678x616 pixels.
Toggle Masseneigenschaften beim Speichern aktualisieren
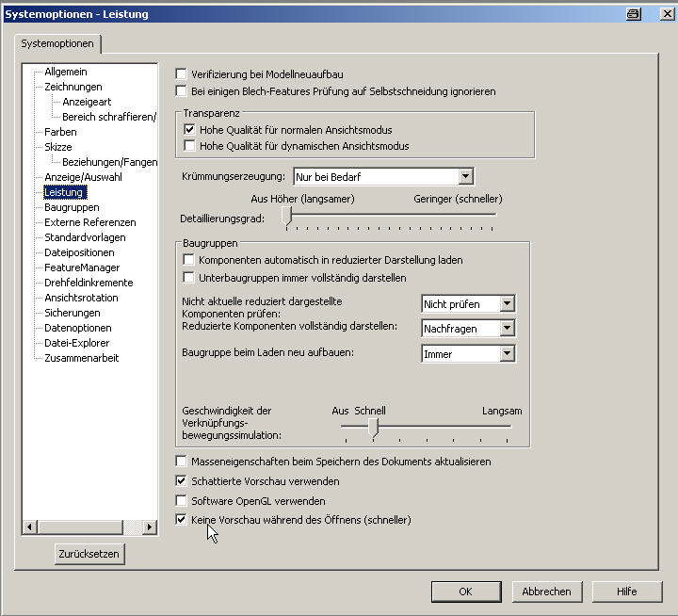point(181,462)
